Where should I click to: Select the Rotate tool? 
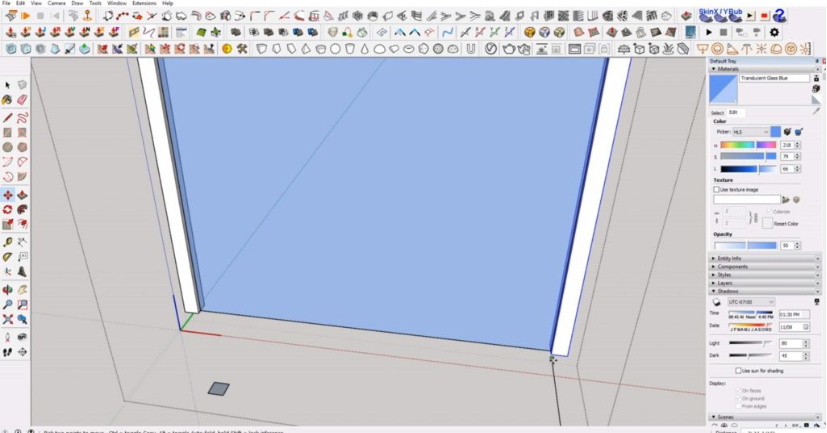tap(7, 209)
